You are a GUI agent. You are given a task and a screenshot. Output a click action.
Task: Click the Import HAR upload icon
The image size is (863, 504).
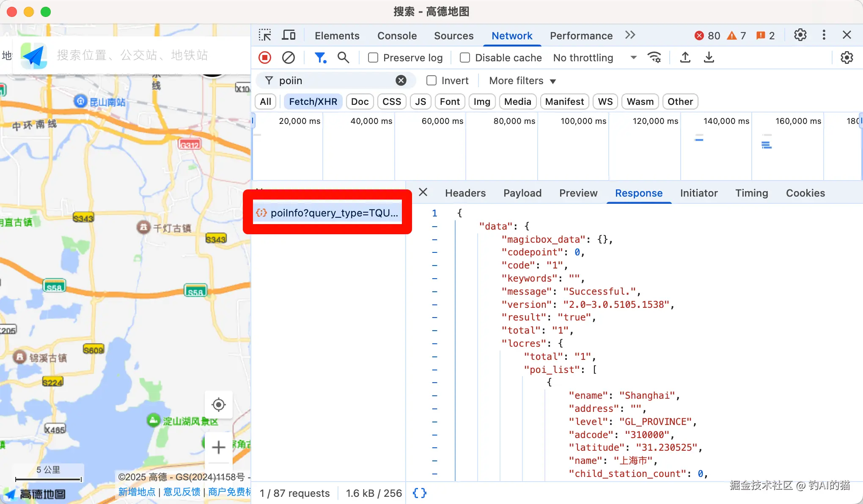point(685,58)
